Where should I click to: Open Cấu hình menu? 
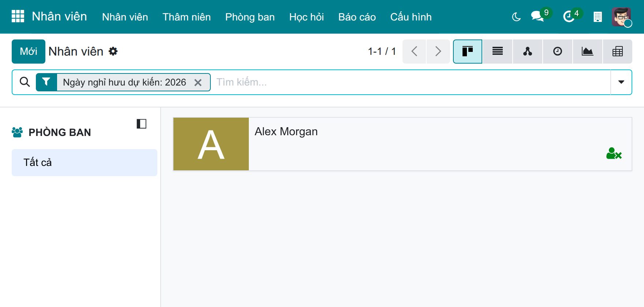pyautogui.click(x=411, y=17)
